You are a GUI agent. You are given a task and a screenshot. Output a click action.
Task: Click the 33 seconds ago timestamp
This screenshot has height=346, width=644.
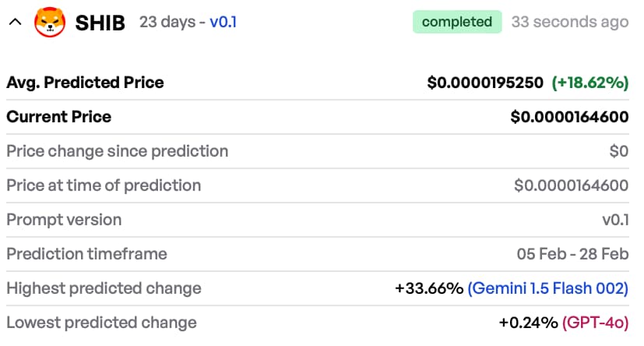coord(569,22)
